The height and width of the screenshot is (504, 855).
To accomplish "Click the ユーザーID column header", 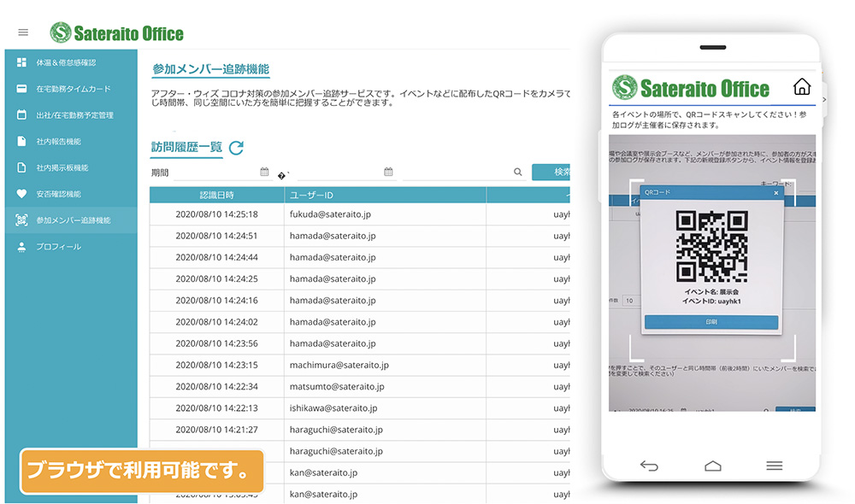I will [x=385, y=195].
